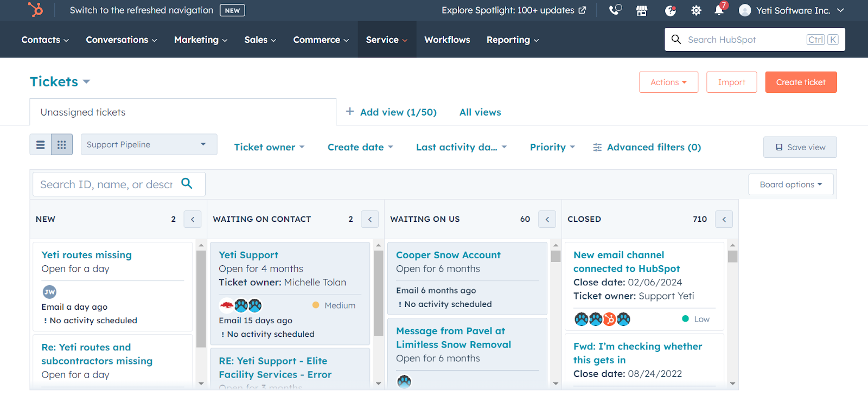The height and width of the screenshot is (397, 868).
Task: Click the Create ticket button
Action: tap(801, 82)
